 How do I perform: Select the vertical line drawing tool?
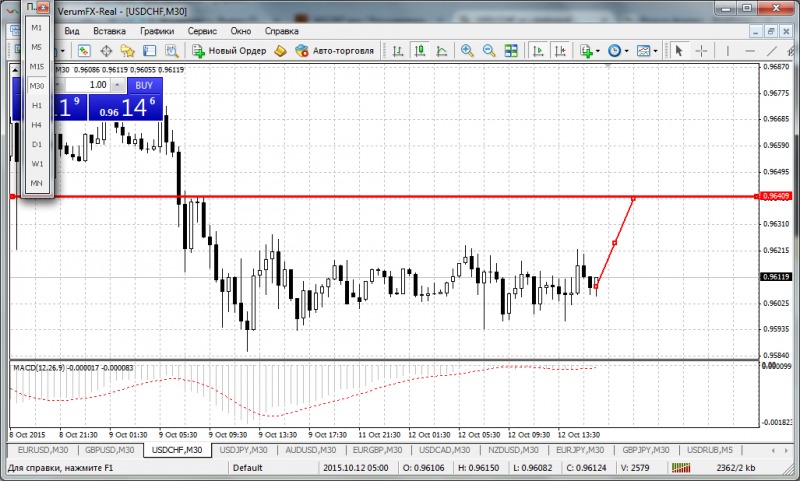[x=728, y=50]
